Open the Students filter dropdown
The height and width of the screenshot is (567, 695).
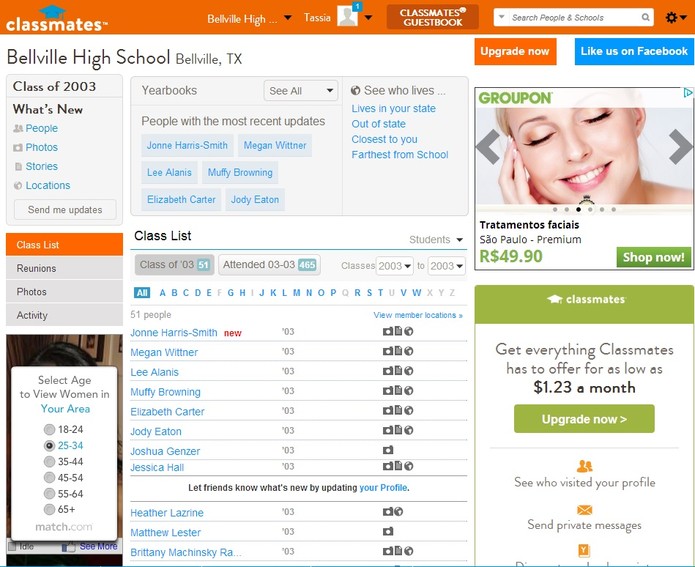tap(436, 240)
